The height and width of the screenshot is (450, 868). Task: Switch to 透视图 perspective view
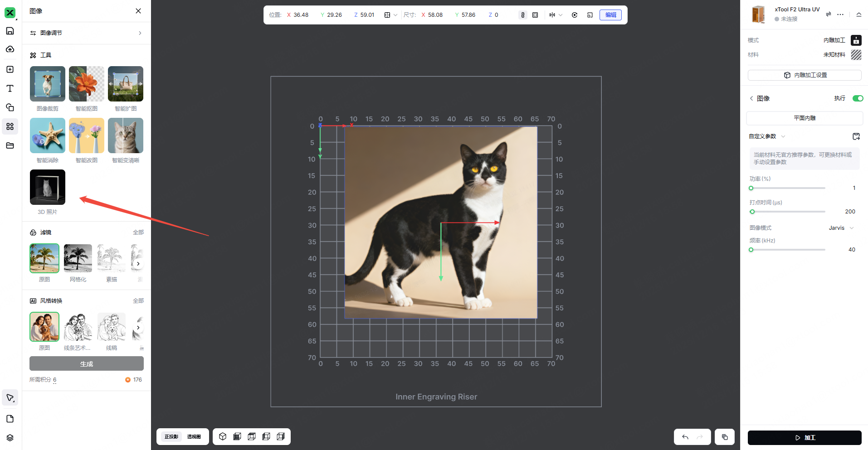194,436
